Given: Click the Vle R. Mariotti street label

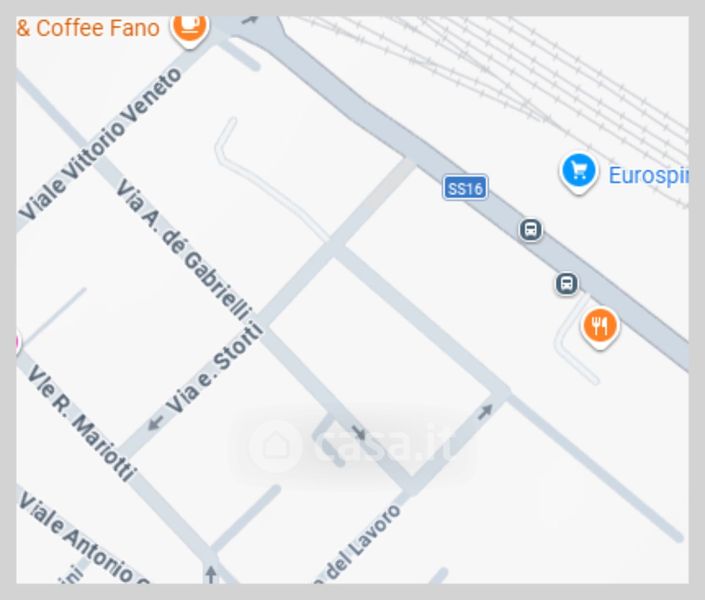Looking at the screenshot, I should coord(82,423).
